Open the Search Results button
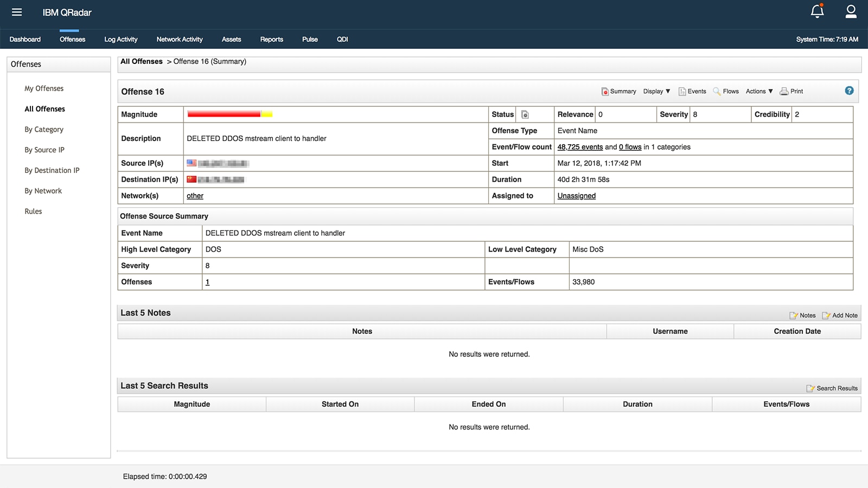 coord(832,388)
